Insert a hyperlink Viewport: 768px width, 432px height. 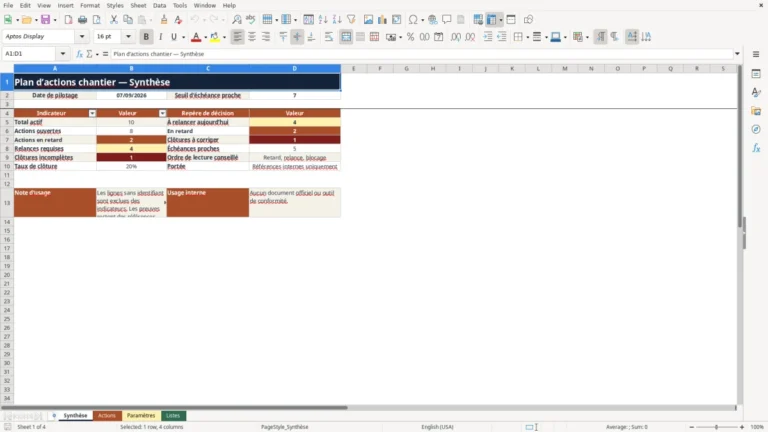click(x=432, y=20)
